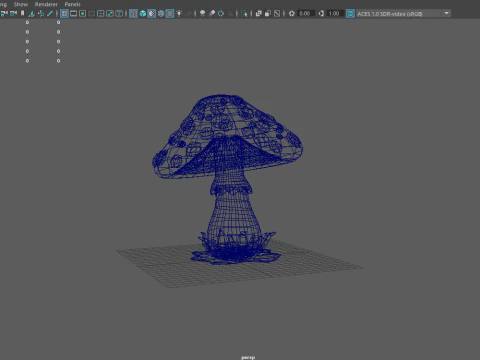Open the camera attributes icon
This screenshot has width=480, height=360.
click(x=13, y=13)
